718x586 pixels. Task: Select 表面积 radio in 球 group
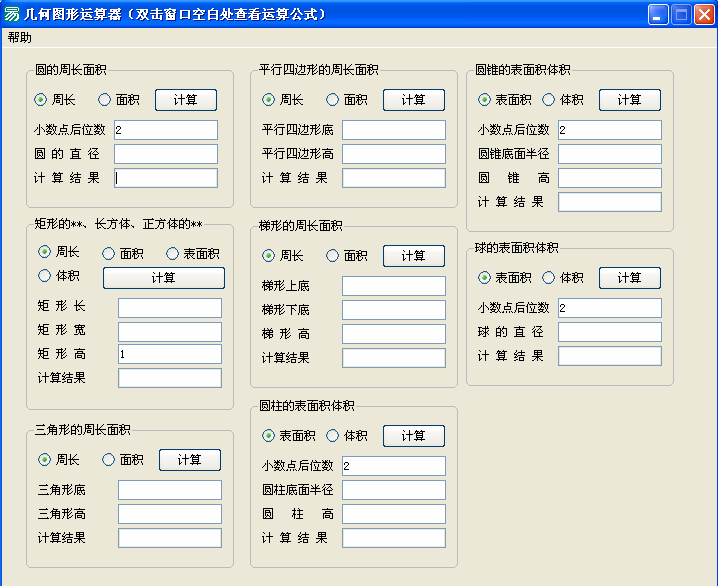(x=484, y=277)
